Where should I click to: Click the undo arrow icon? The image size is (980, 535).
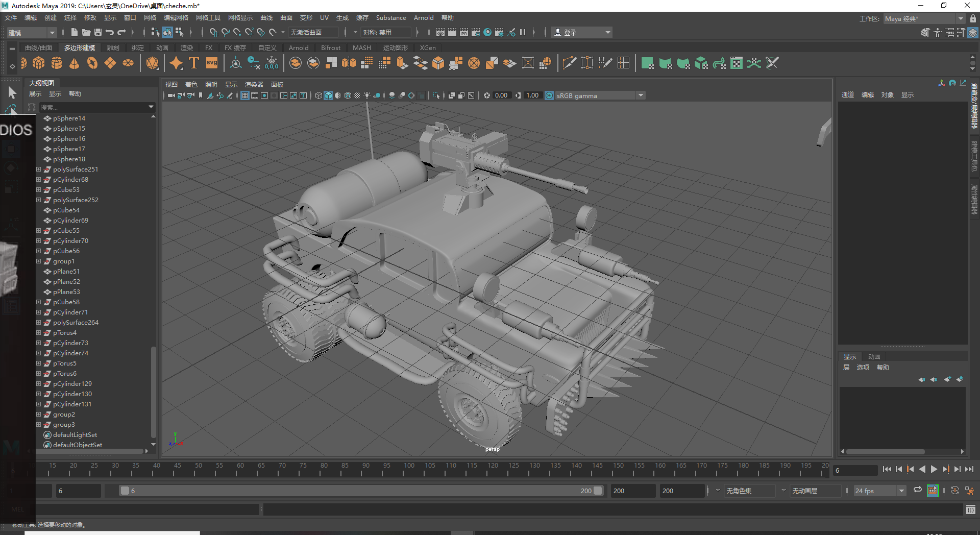click(x=110, y=32)
